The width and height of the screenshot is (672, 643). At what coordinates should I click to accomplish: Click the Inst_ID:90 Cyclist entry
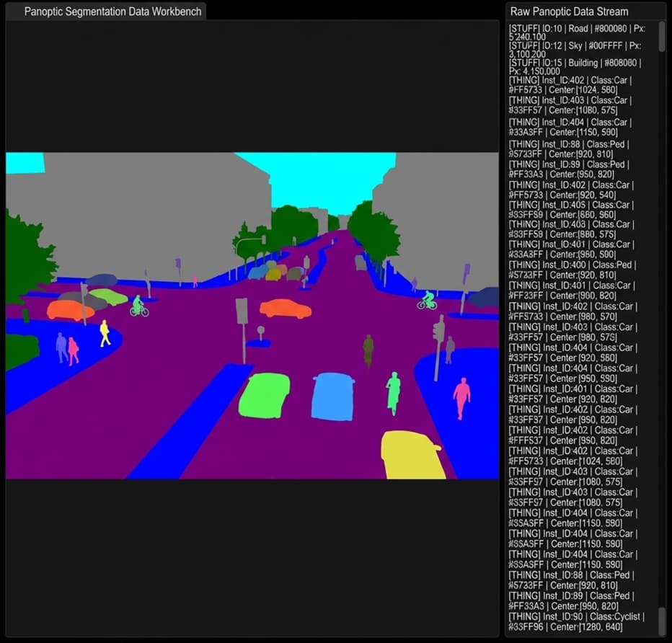[x=577, y=621]
